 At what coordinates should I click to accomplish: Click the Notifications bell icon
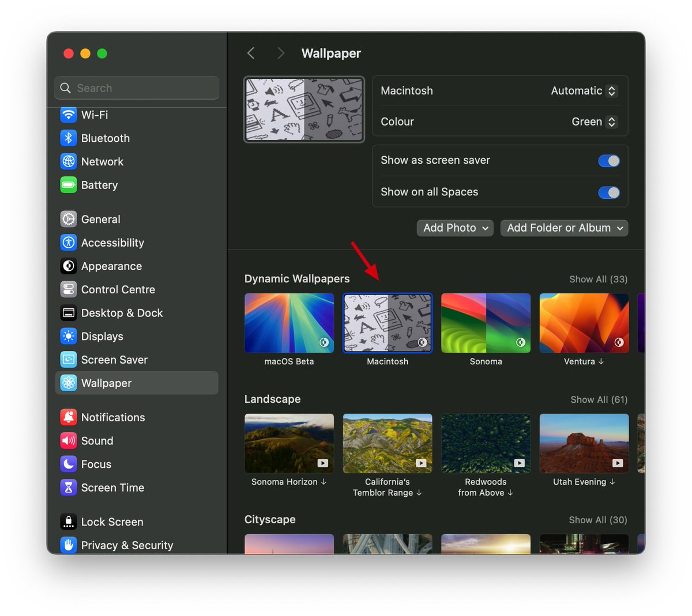click(x=69, y=417)
